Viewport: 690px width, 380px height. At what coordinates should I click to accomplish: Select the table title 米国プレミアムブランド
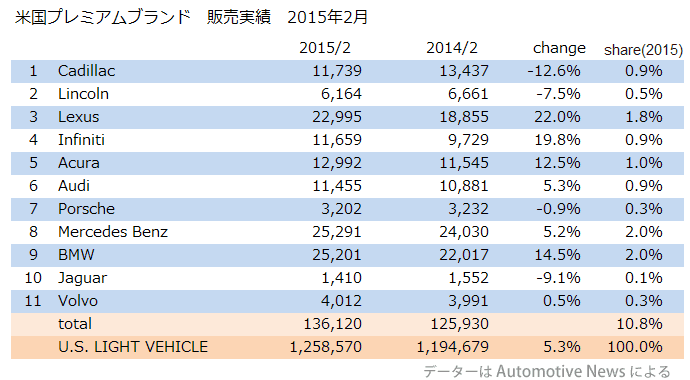point(103,17)
